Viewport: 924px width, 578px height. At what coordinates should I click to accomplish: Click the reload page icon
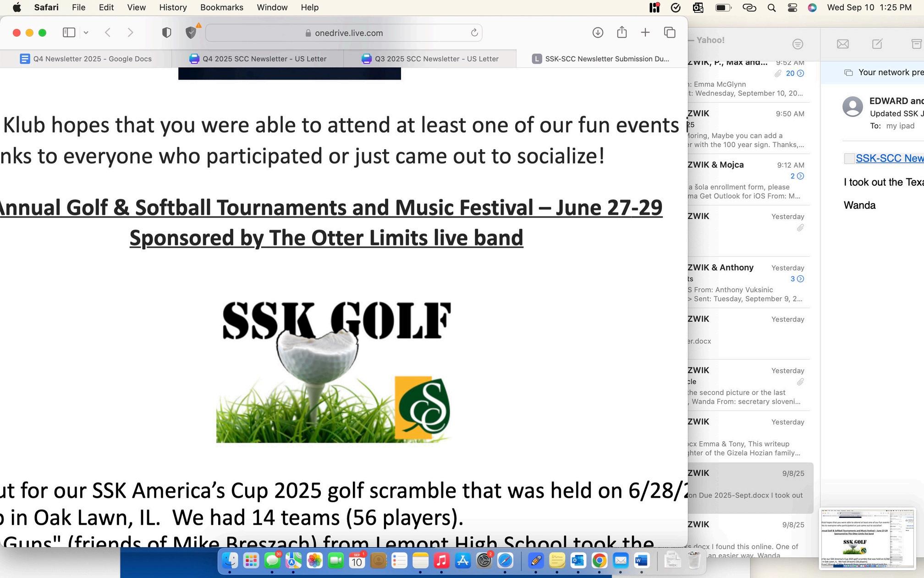[x=474, y=33]
